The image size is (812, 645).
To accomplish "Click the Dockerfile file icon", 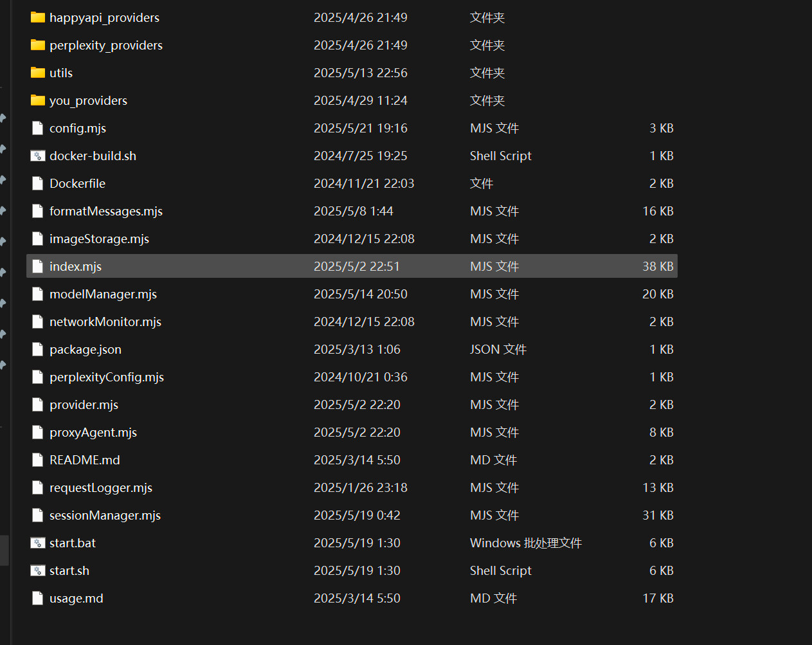I will click(x=38, y=183).
